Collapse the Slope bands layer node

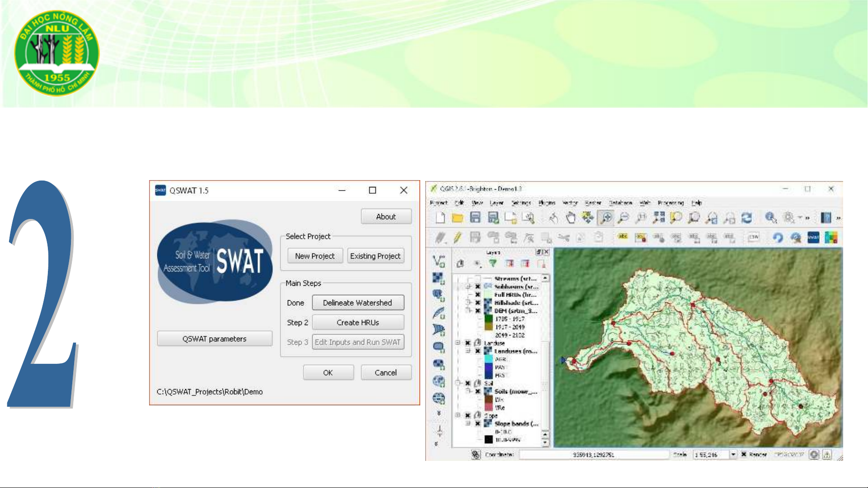coord(468,424)
